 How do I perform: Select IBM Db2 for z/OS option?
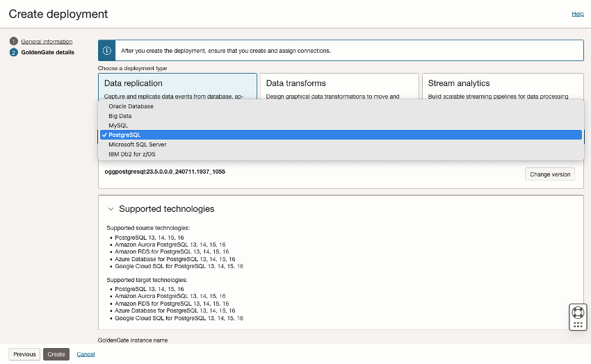coord(133,154)
